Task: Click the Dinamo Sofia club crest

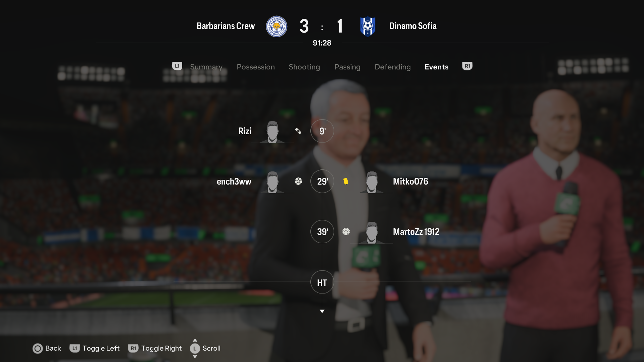Action: click(367, 26)
